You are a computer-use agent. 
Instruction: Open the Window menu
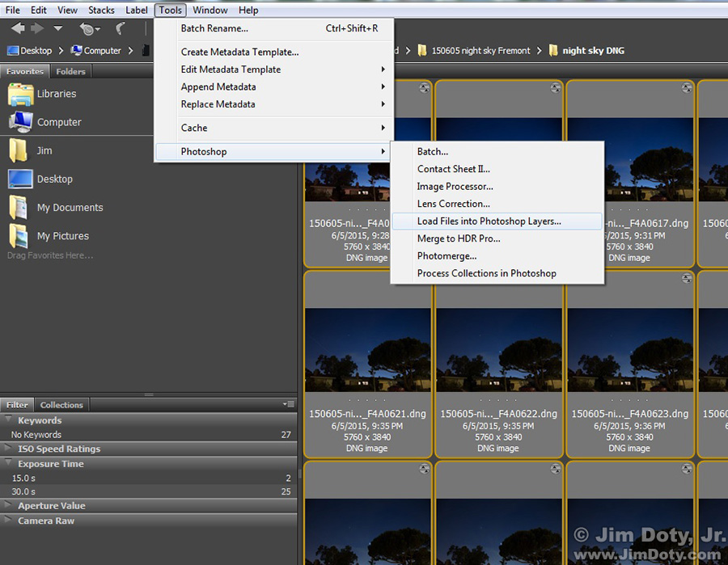[210, 10]
